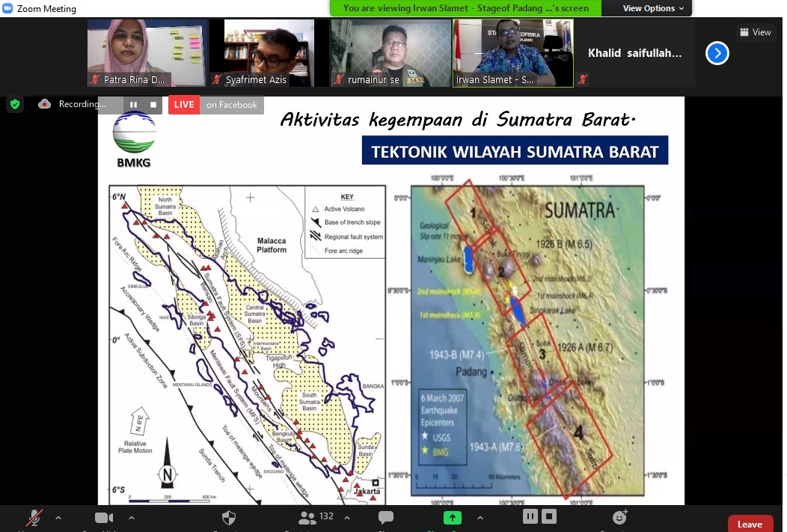Unmute the microphone in the bottom toolbar
The image size is (787, 532).
tap(34, 518)
